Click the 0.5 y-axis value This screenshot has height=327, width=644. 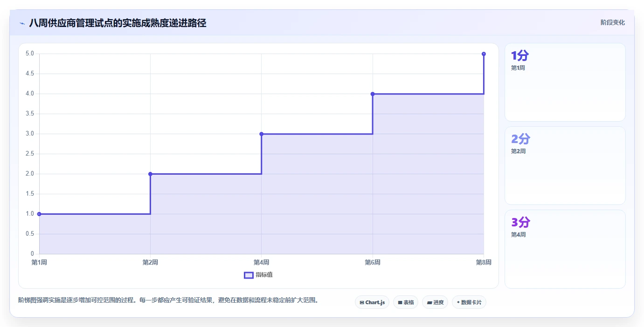(30, 234)
